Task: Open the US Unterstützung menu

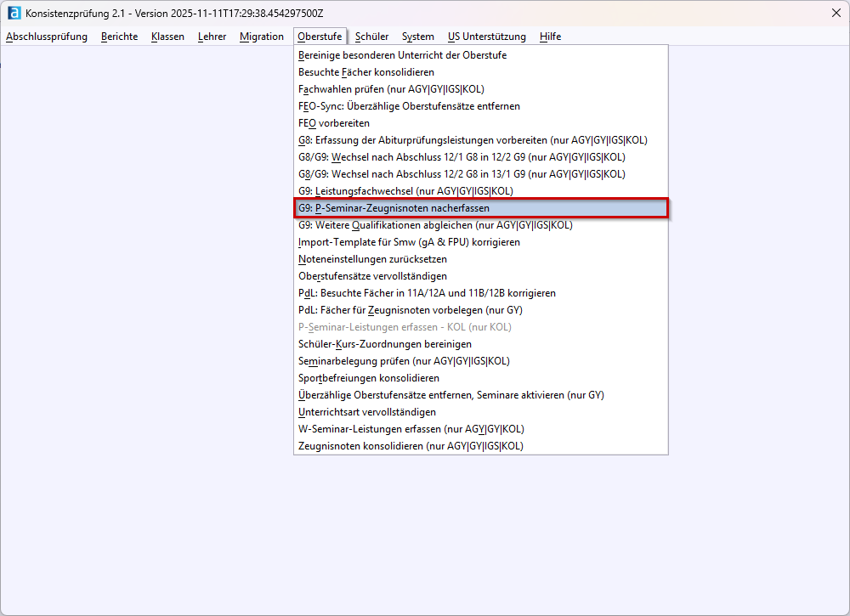Action: pyautogui.click(x=486, y=37)
